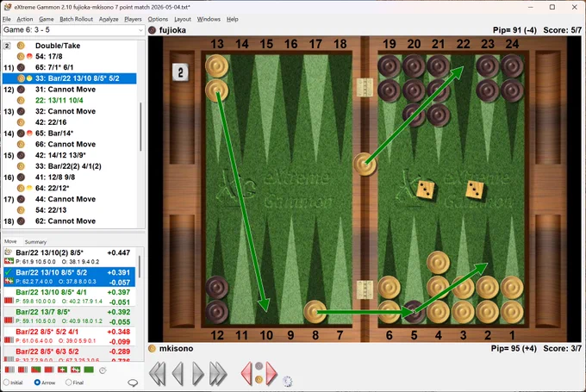
Task: Open the Layout menu
Action: click(183, 19)
